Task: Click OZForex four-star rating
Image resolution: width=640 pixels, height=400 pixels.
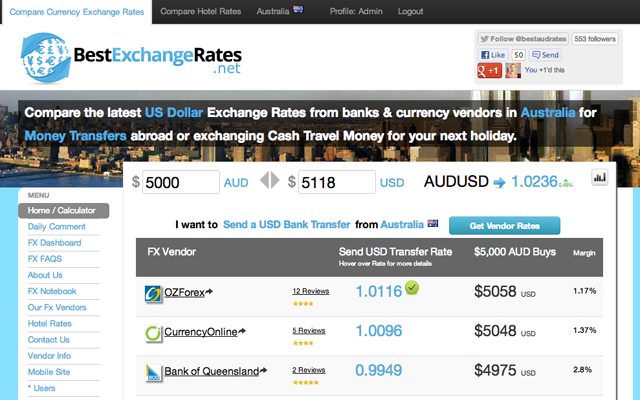Action: (x=303, y=303)
